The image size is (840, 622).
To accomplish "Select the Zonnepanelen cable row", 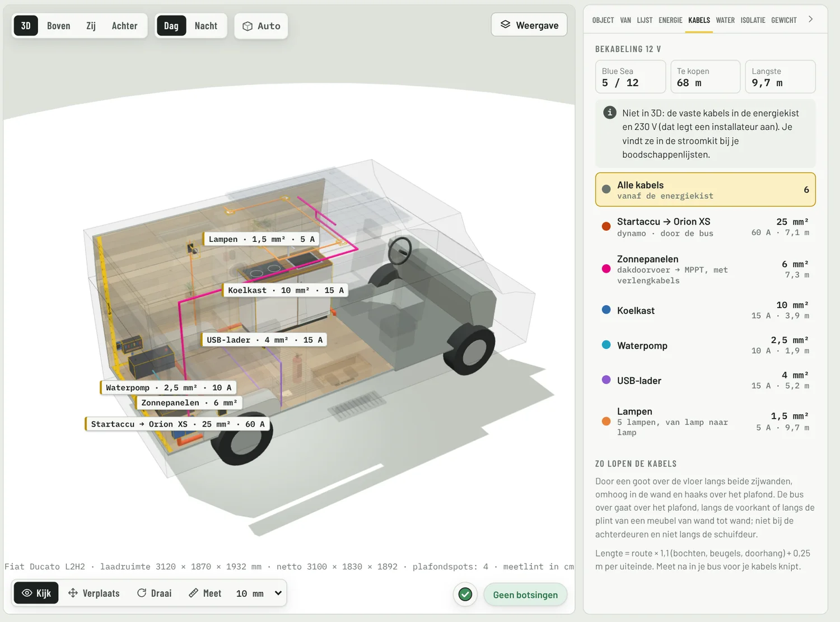I will [705, 269].
